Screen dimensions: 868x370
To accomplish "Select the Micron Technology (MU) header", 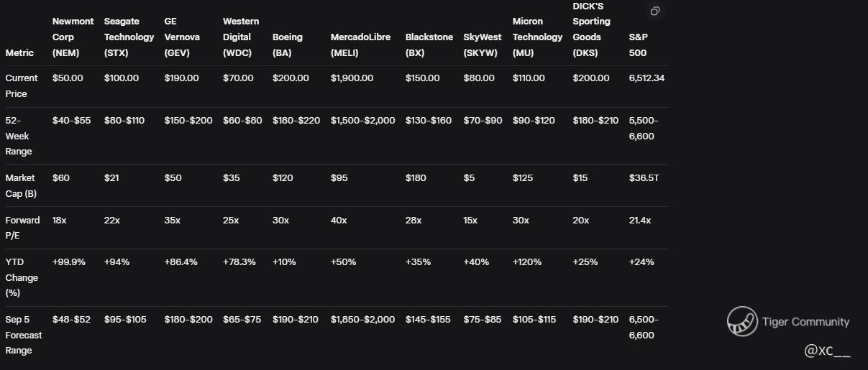I will [x=537, y=37].
